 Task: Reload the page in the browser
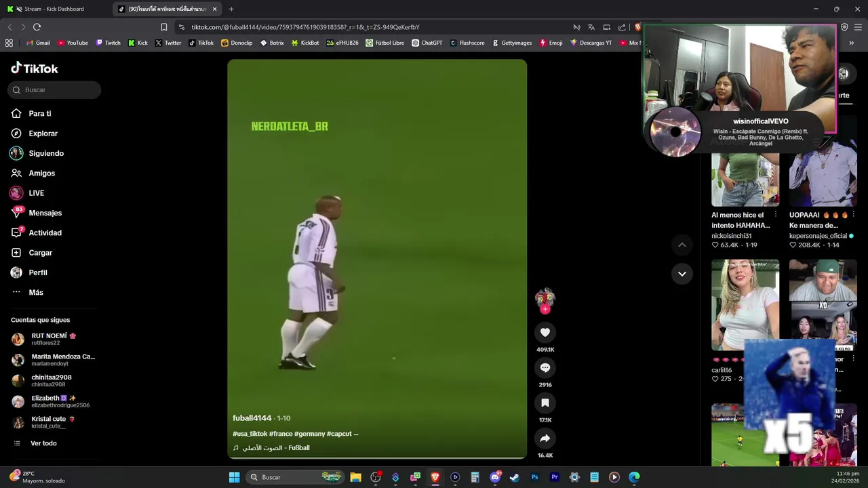tap(37, 27)
